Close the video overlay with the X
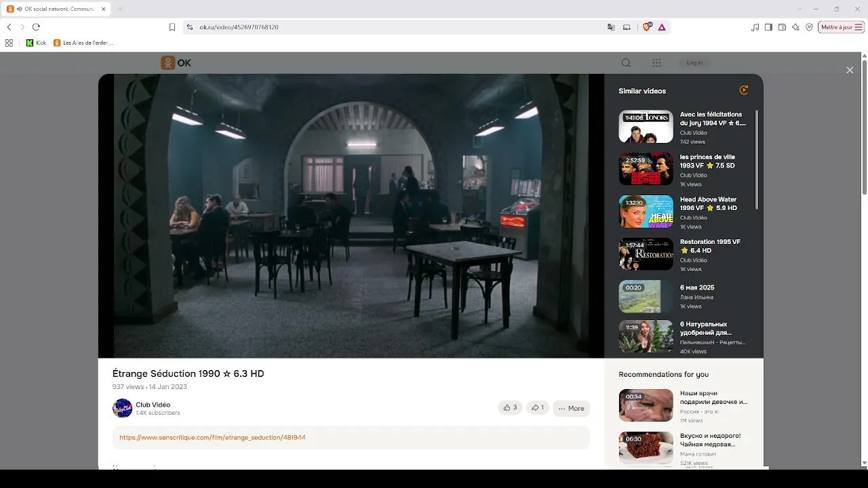 click(850, 70)
